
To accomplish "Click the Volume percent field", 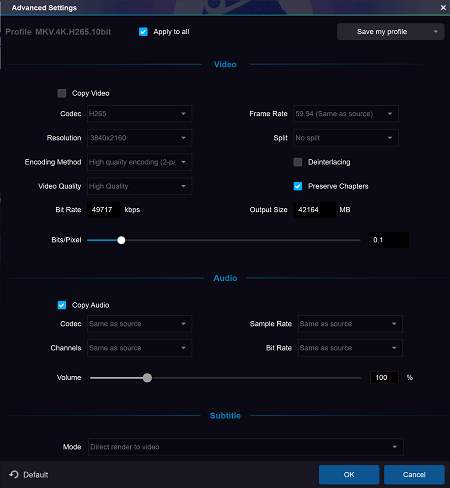I will [384, 377].
